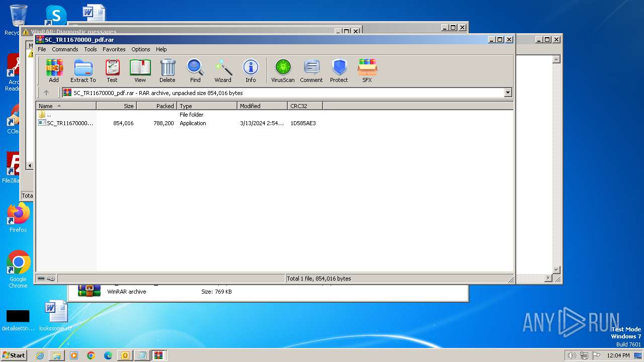Click scroll left arrow in Diagnostic messages window
This screenshot has width=644, height=362.
tap(30, 165)
